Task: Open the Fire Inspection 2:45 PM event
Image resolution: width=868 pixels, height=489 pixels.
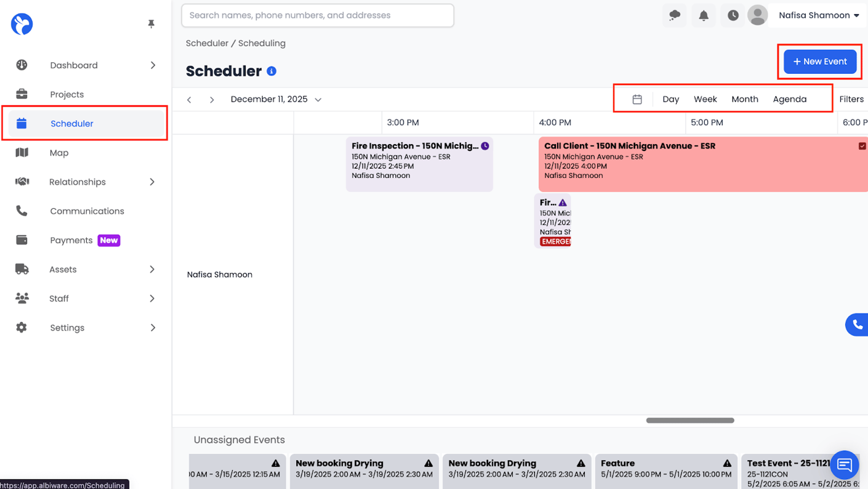Action: point(419,164)
